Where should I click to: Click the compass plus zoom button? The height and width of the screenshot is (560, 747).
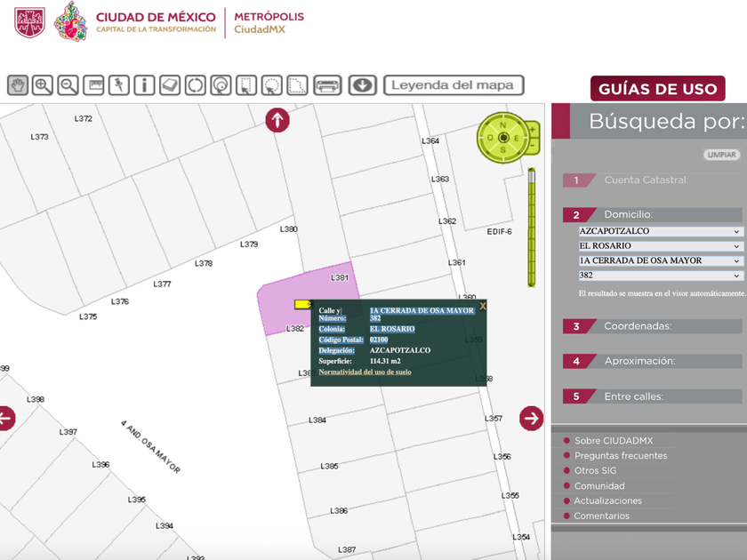pos(533,130)
